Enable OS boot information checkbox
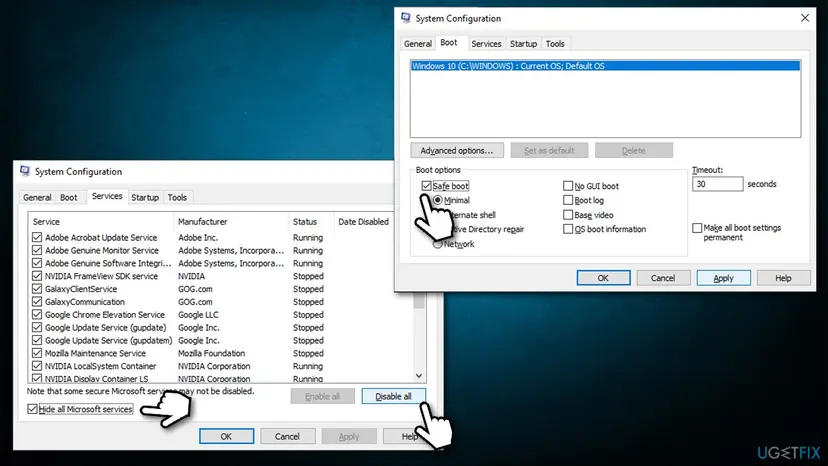The image size is (828, 466). pyautogui.click(x=568, y=229)
